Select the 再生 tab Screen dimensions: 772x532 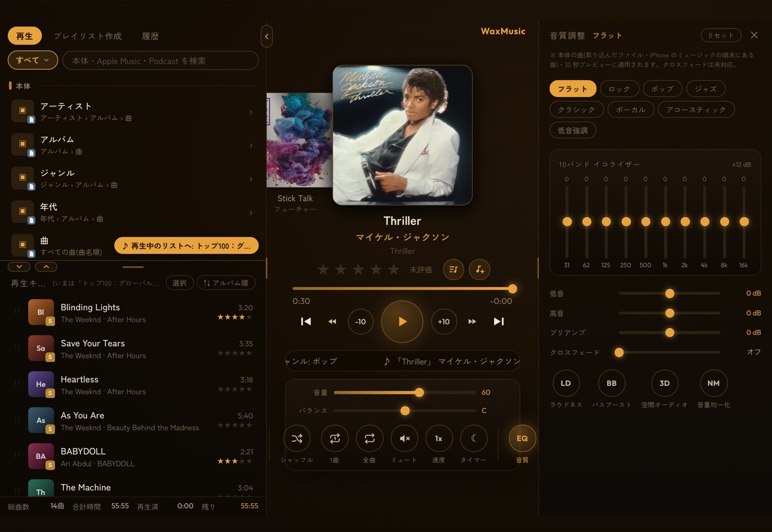coord(25,36)
